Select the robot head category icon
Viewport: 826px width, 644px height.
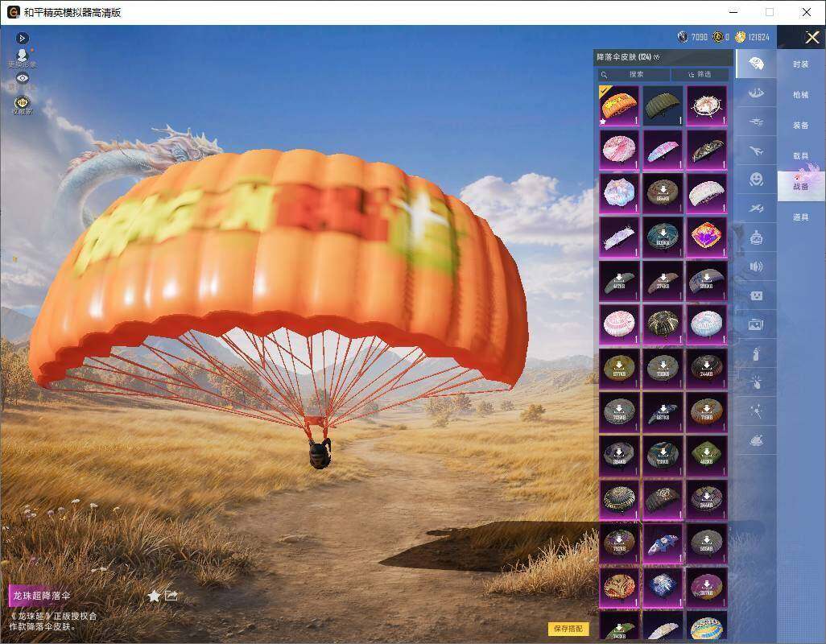[756, 237]
